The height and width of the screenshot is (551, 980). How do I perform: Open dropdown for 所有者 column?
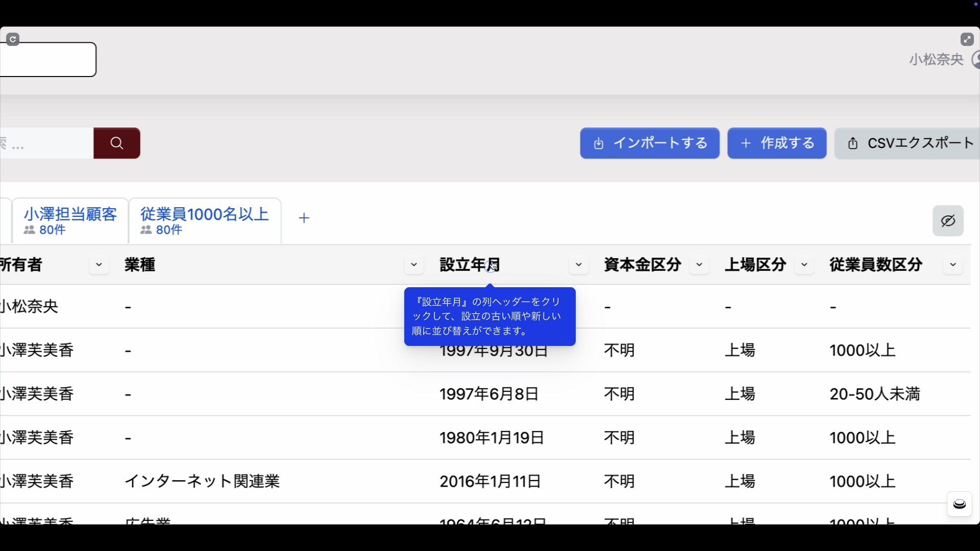[99, 265]
